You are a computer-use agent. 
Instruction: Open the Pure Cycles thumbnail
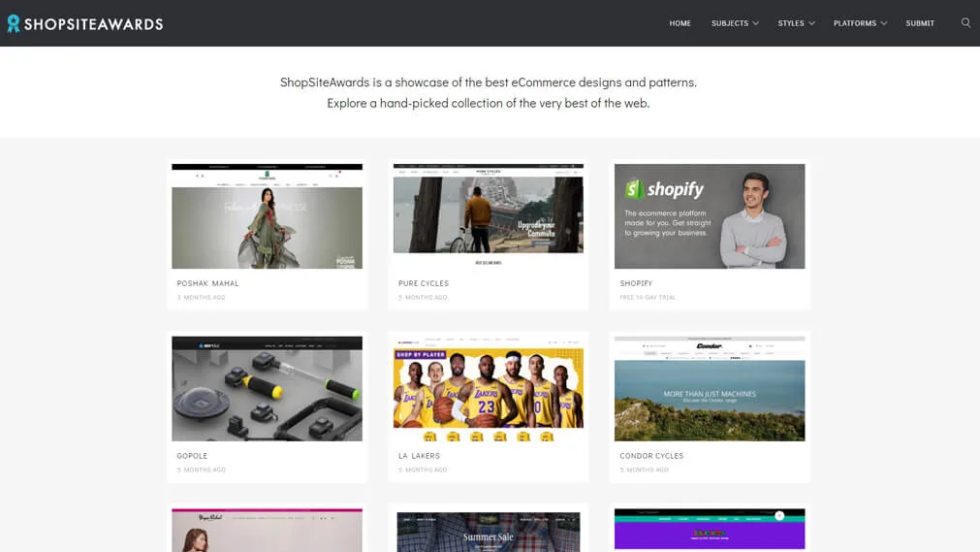[x=489, y=216]
